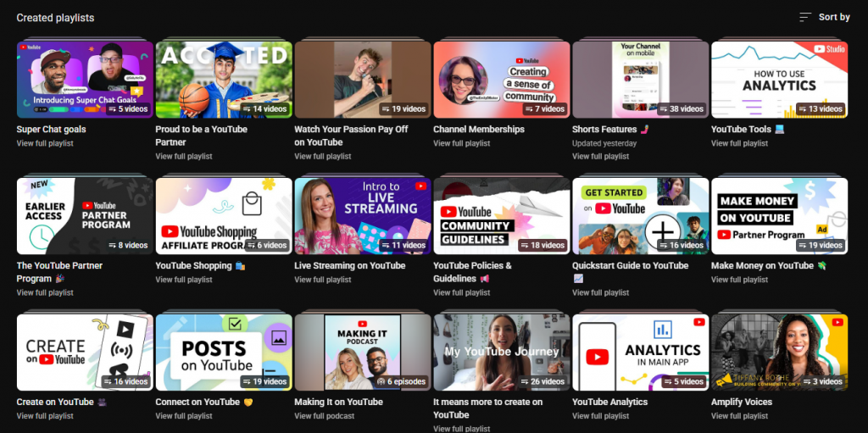Open the Super Chat goals playlist thumbnail
This screenshot has height=433, width=868.
click(85, 80)
